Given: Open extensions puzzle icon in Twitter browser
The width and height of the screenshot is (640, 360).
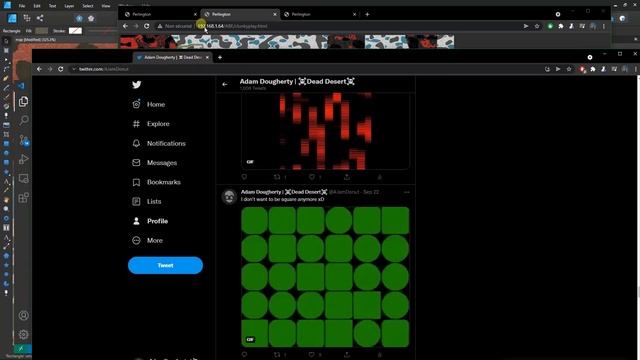Looking at the screenshot, I should pyautogui.click(x=593, y=69).
